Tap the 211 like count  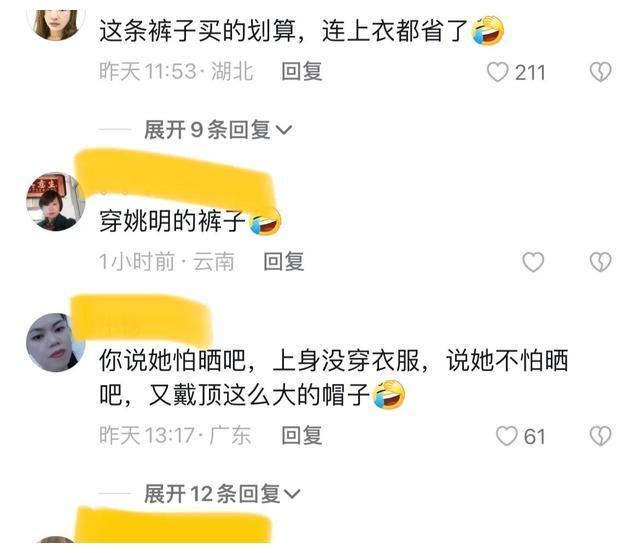tap(530, 73)
